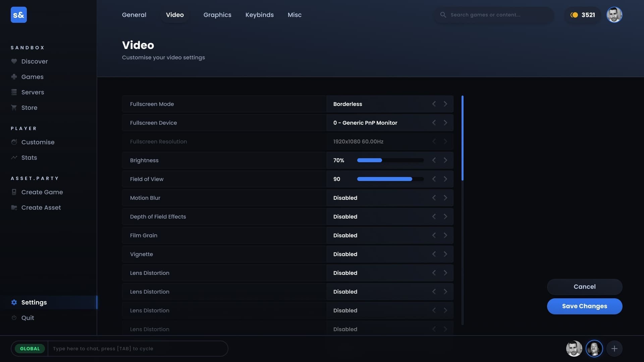
Task: Click the Discover heart icon
Action: (14, 61)
